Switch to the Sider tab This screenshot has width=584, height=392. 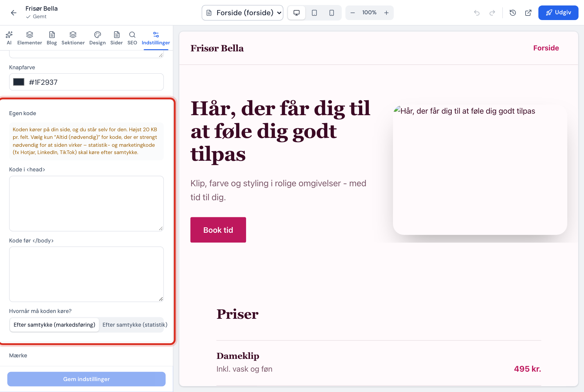tap(116, 38)
